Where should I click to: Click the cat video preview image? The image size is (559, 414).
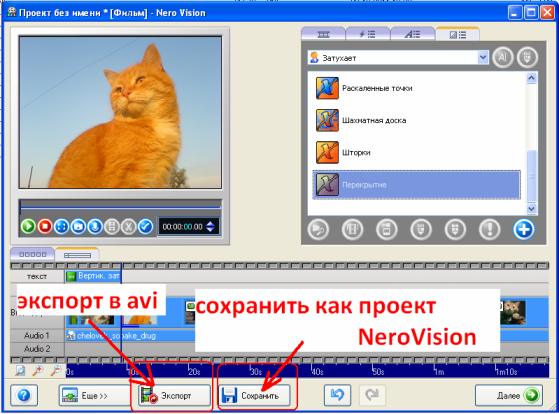point(120,112)
